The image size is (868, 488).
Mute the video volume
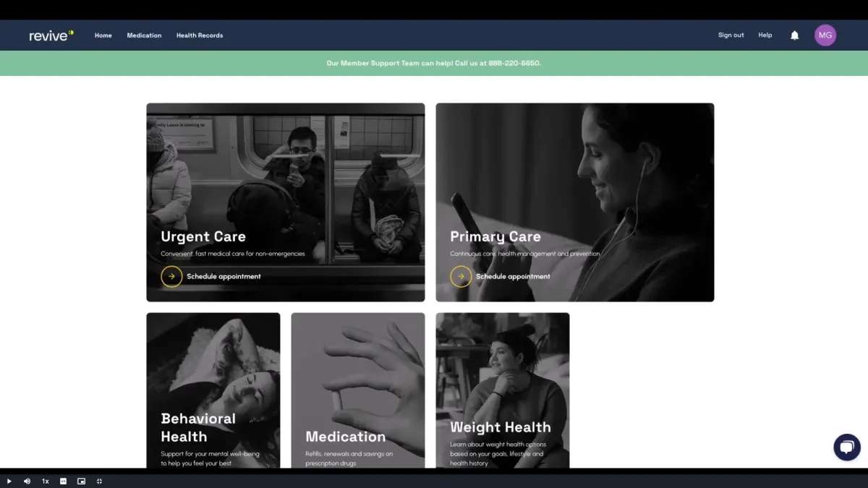(27, 481)
